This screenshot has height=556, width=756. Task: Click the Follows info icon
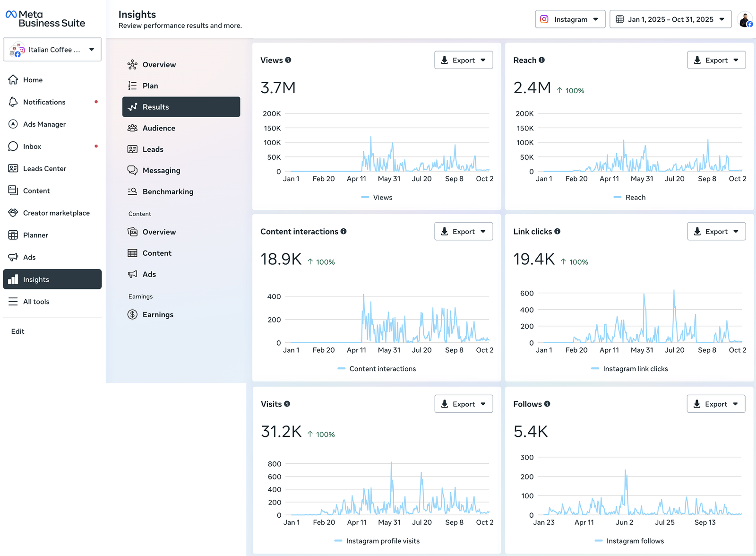pyautogui.click(x=547, y=404)
